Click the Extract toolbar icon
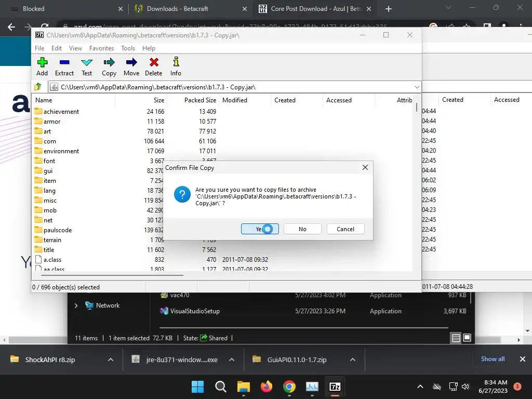 (64, 66)
